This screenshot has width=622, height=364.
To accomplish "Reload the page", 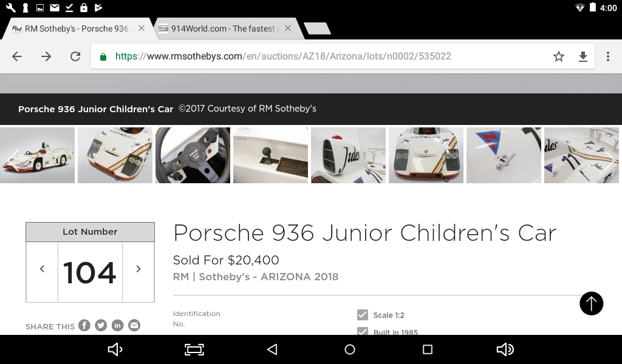I will [x=75, y=56].
